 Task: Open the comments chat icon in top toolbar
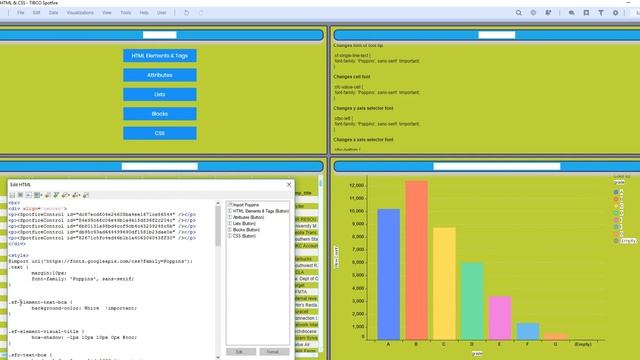tap(571, 13)
